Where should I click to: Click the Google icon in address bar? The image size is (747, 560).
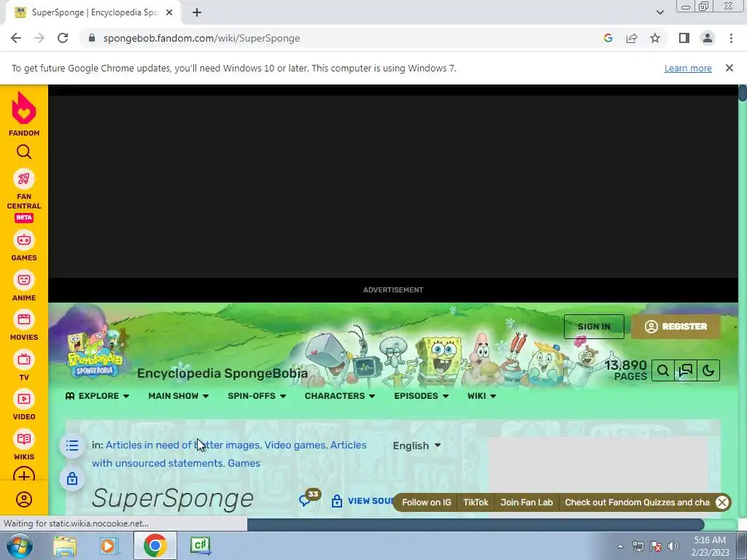[x=608, y=38]
